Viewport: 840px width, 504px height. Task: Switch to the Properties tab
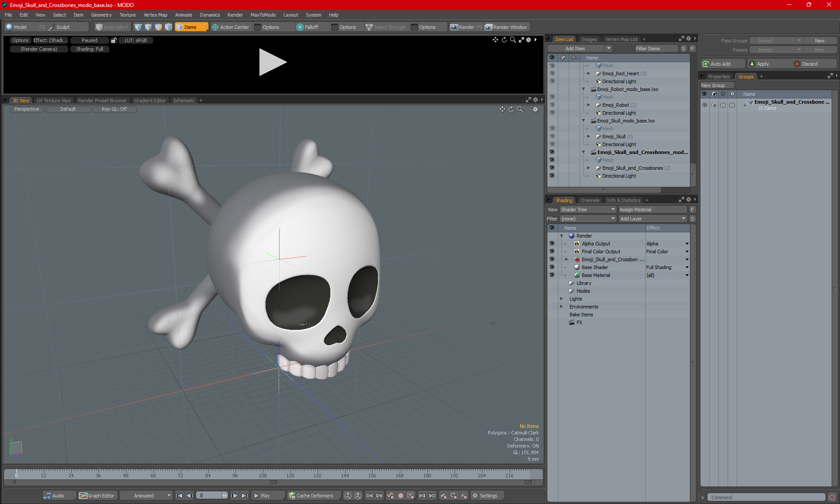(719, 77)
